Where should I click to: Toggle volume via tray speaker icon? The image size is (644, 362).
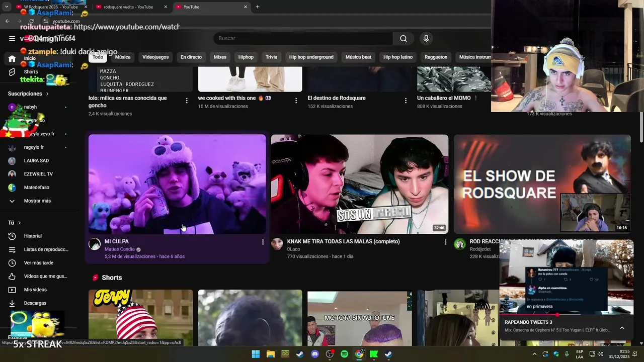[600, 354]
